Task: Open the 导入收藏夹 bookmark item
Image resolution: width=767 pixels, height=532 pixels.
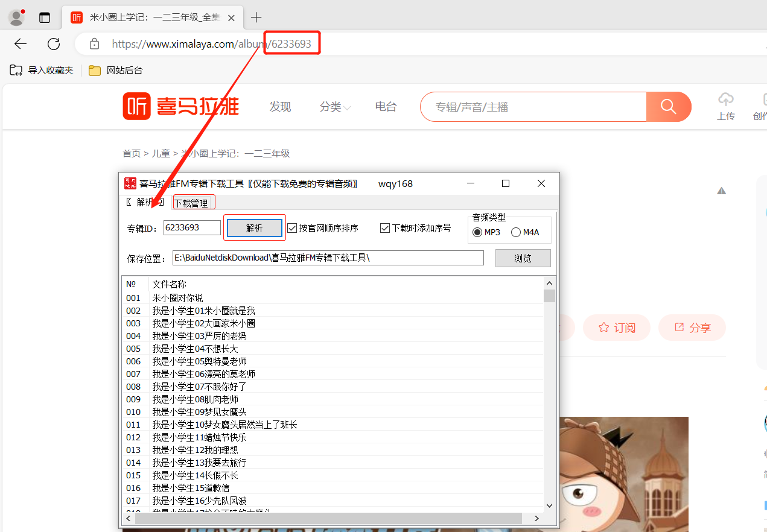Action: coord(42,71)
